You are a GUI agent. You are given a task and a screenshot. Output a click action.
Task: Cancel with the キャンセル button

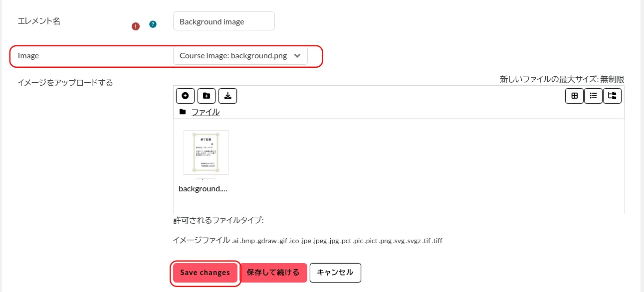335,273
